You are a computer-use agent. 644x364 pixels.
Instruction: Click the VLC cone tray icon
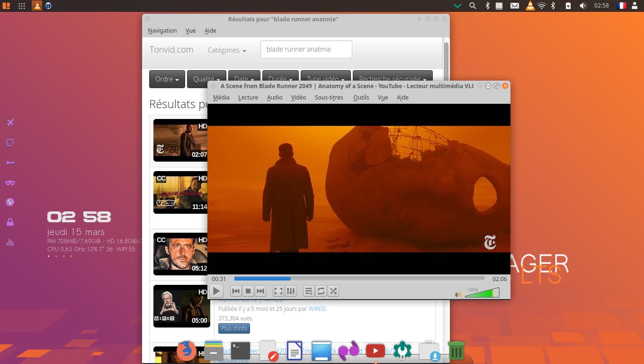pyautogui.click(x=530, y=6)
